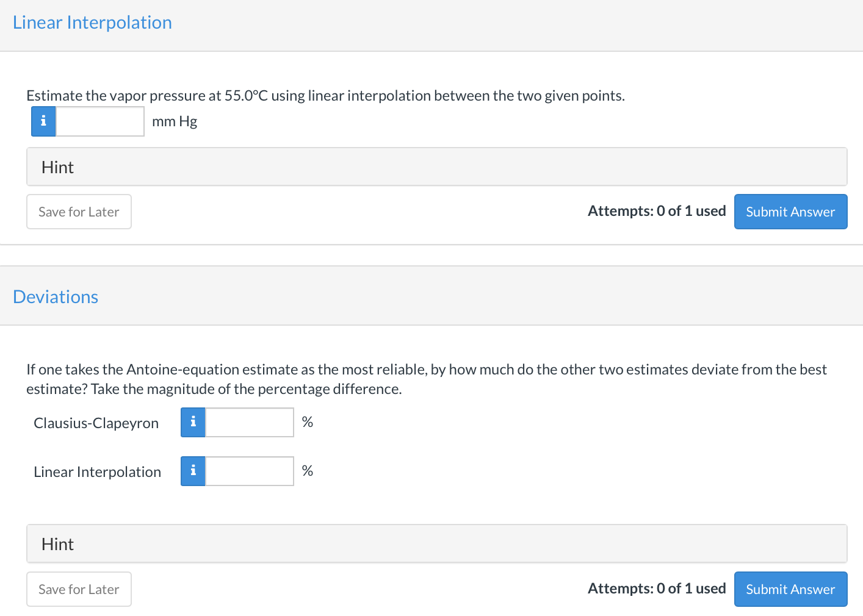The image size is (863, 616).
Task: Focus the Clausius-Clapeyron percentage input
Action: [250, 422]
